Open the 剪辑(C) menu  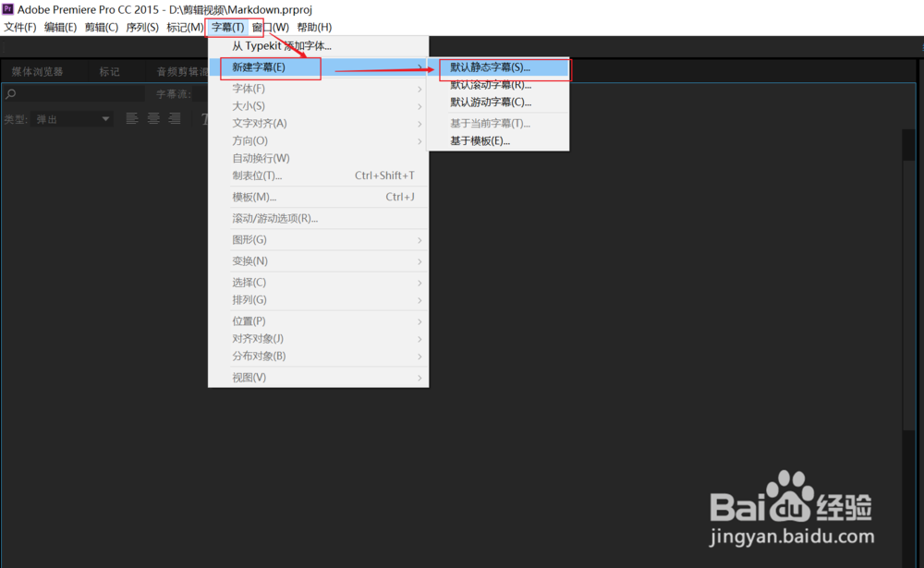[x=102, y=27]
